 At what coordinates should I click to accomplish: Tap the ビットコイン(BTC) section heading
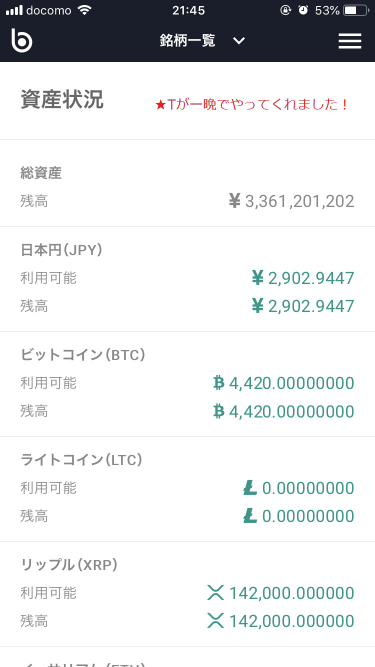pos(83,355)
